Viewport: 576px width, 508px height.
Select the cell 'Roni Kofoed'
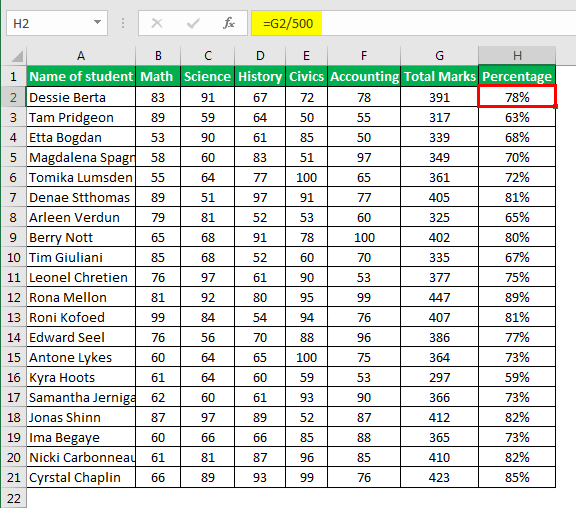click(x=81, y=317)
